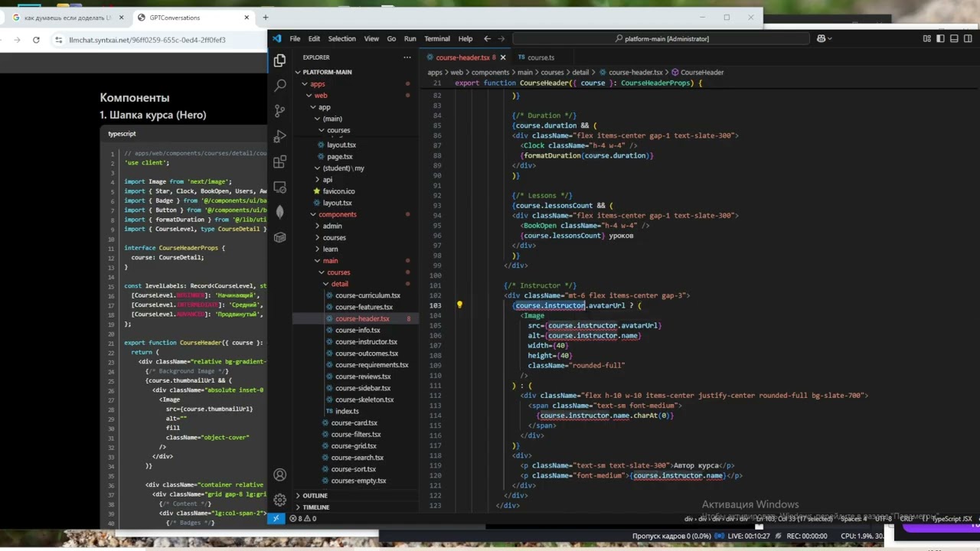980x551 pixels.
Task: Open the Remote Explorer monitor icon
Action: (x=279, y=187)
